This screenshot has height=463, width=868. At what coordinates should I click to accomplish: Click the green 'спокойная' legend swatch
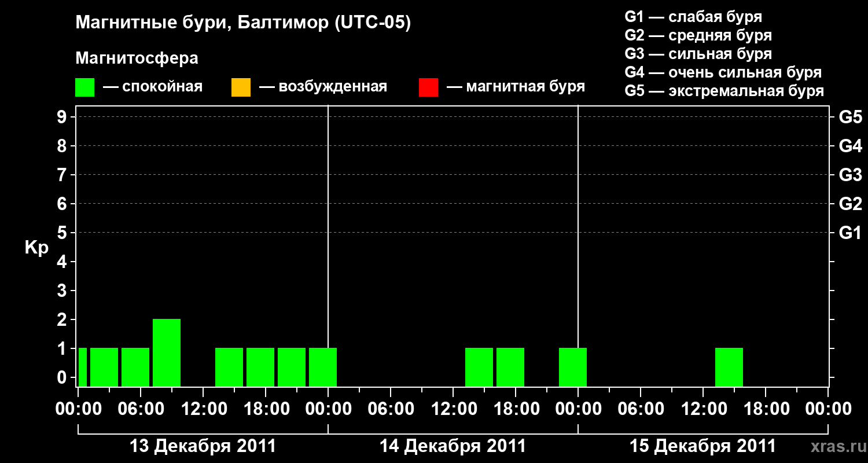coord(85,87)
